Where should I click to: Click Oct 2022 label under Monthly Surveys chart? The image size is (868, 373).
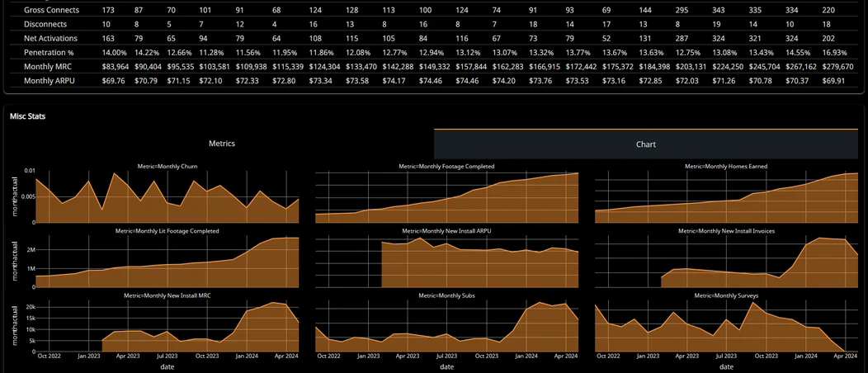pos(610,356)
